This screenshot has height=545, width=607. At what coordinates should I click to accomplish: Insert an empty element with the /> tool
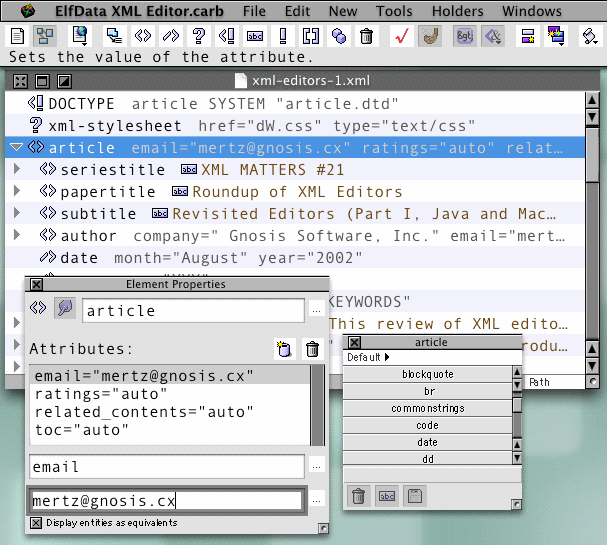click(x=171, y=36)
